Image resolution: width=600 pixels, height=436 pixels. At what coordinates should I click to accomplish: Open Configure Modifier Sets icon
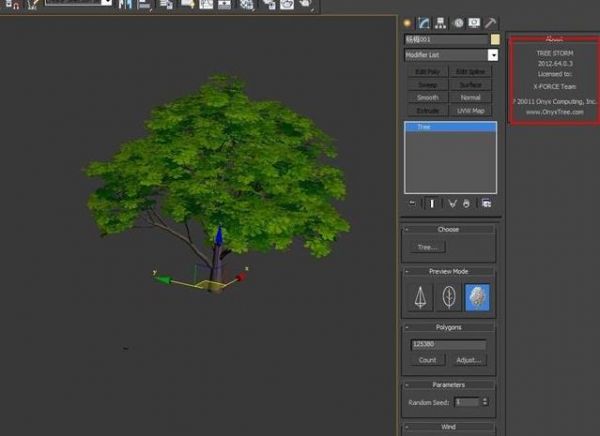click(x=487, y=203)
